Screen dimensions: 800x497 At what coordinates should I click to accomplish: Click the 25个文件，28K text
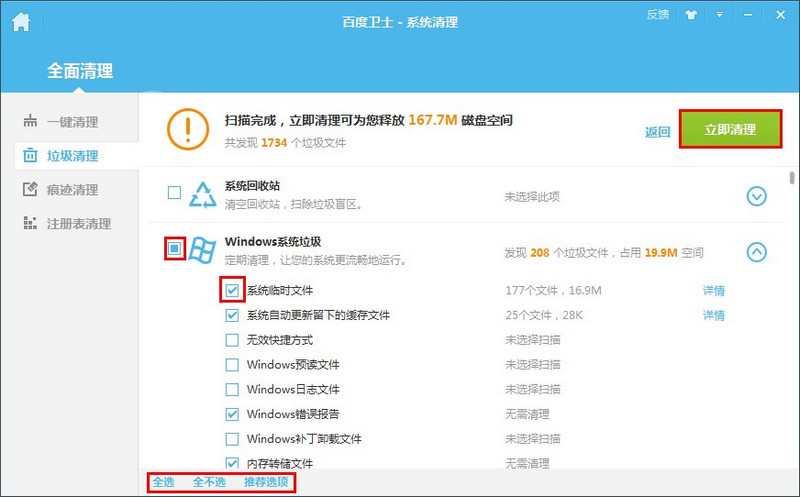click(544, 315)
